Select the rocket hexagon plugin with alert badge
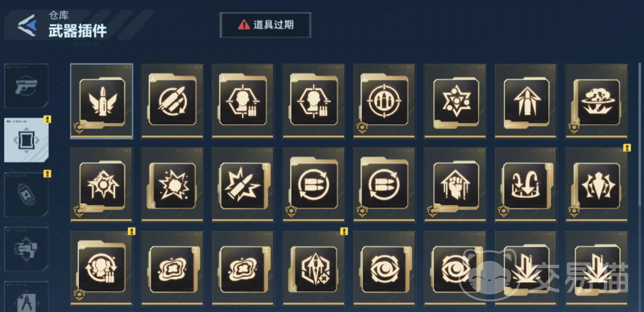This screenshot has width=644, height=312. (314, 268)
